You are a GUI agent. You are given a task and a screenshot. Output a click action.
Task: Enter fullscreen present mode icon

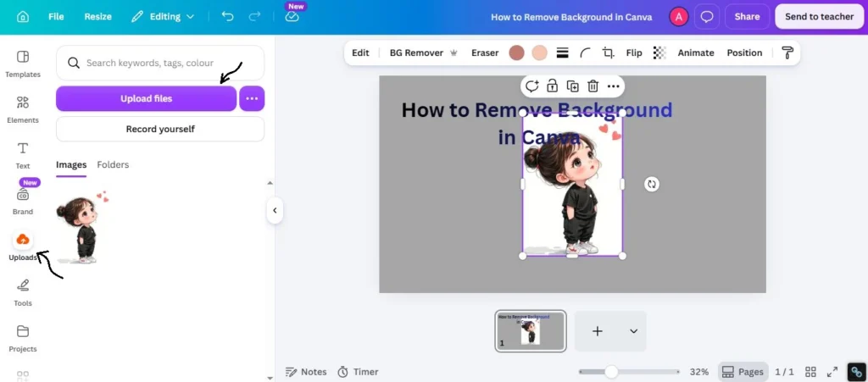[832, 372]
